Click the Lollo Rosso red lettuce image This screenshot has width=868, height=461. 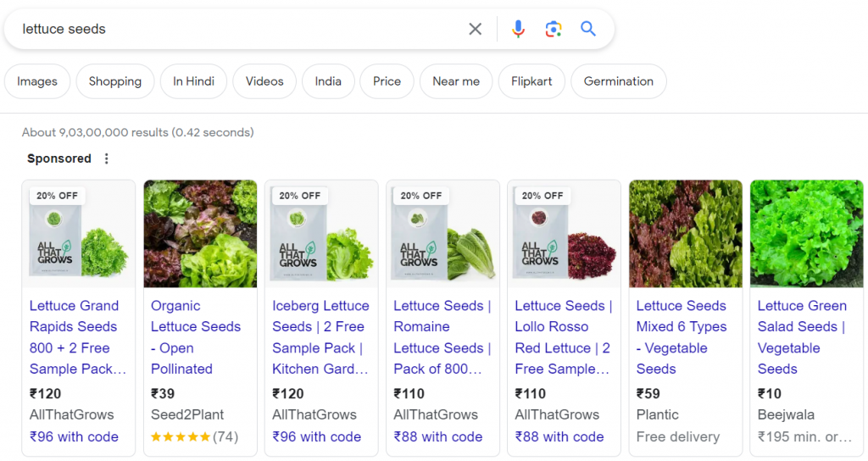564,234
